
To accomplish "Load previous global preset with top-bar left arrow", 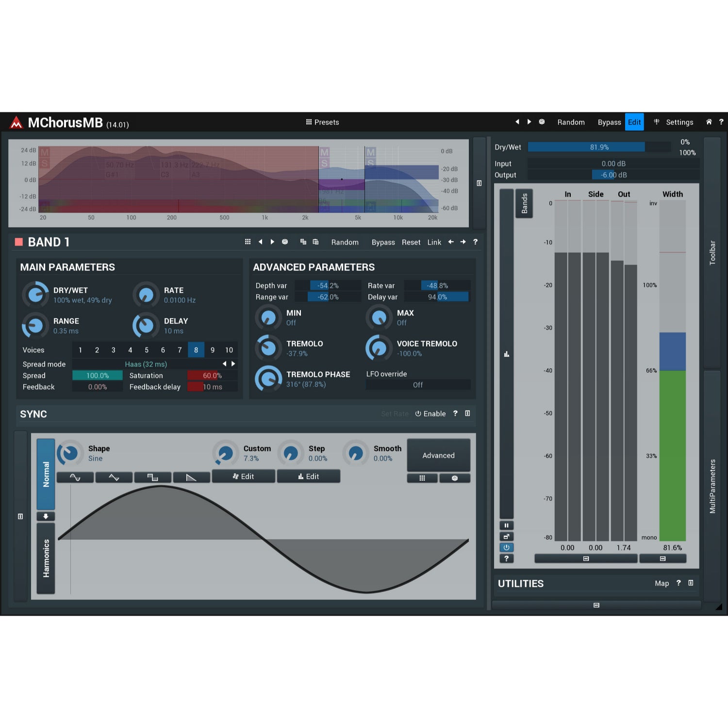I will pyautogui.click(x=517, y=122).
